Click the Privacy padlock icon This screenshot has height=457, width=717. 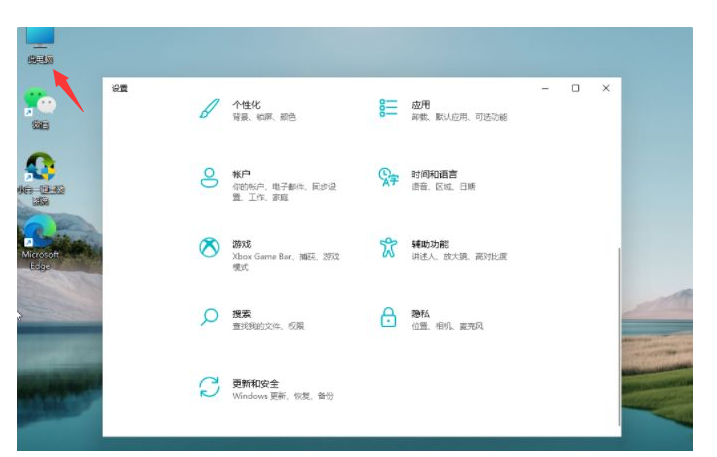pos(388,318)
